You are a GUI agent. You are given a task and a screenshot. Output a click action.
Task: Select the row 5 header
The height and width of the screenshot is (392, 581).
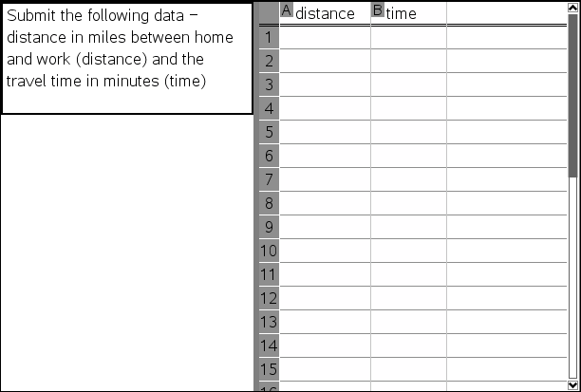269,132
